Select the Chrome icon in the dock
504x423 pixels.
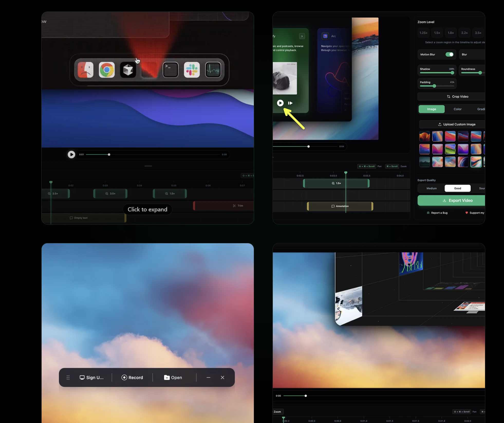click(107, 70)
